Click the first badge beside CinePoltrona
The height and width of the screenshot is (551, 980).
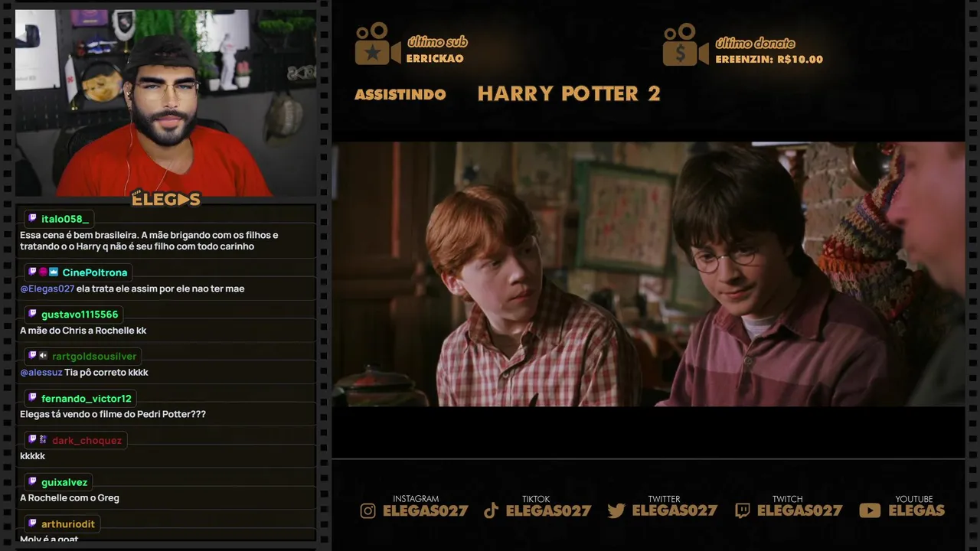coord(33,272)
